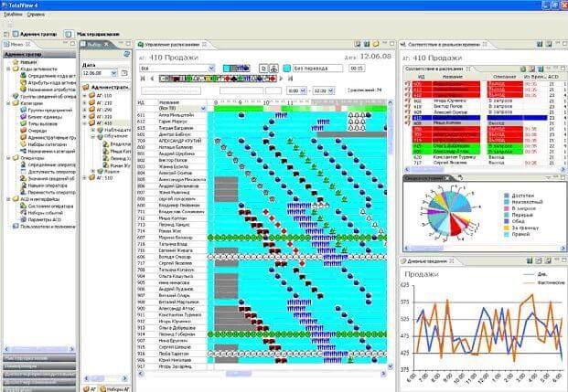Viewport: 568px width, 392px height.
Task: Click the yellow circle icon in schedule view toolbar
Action: pos(376,44)
